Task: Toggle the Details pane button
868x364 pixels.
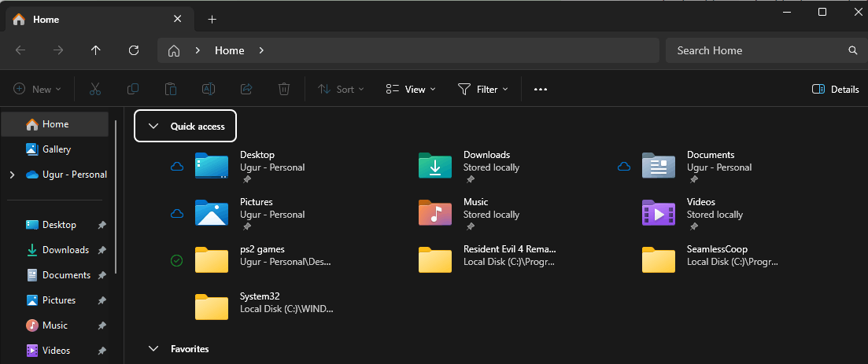Action: (835, 89)
